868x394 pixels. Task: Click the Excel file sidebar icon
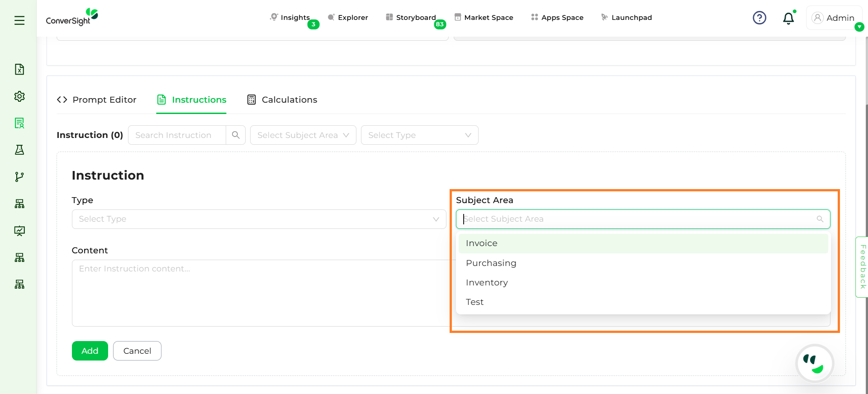point(19,69)
